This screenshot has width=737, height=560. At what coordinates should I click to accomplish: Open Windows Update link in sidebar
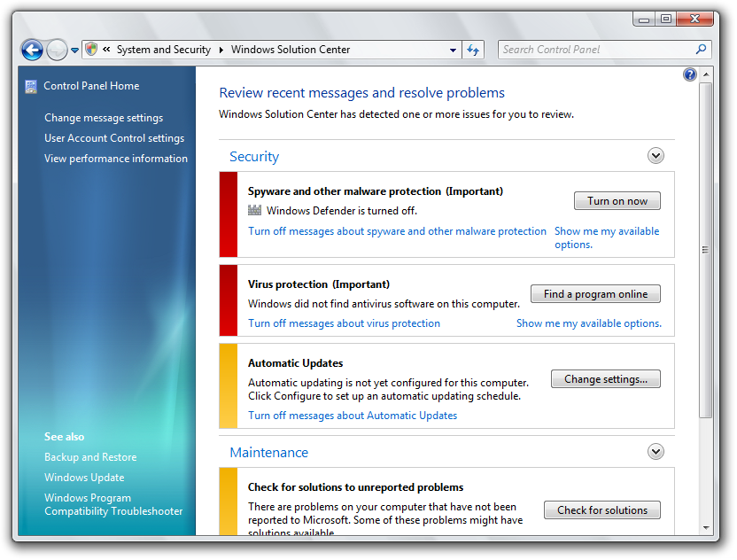point(84,478)
